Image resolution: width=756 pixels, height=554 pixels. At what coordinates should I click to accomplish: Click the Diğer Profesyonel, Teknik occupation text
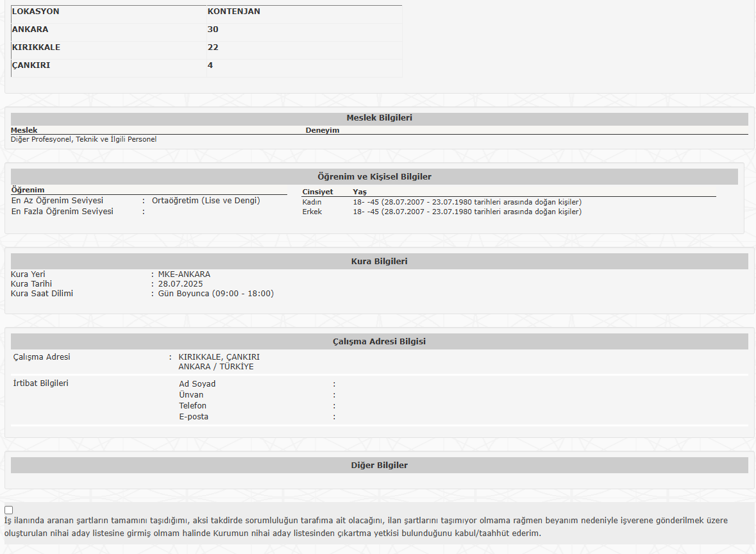pyautogui.click(x=83, y=140)
